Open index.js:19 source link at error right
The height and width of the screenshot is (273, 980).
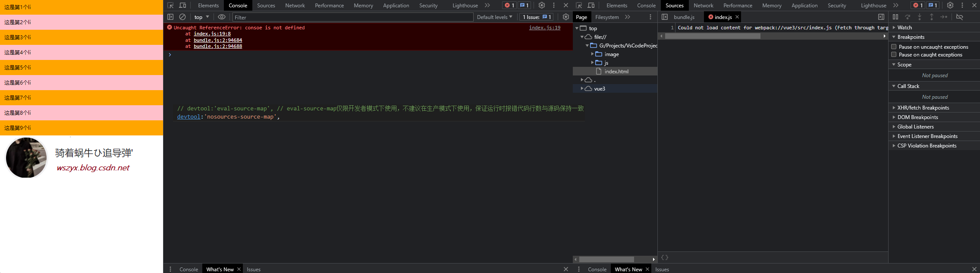pyautogui.click(x=545, y=28)
